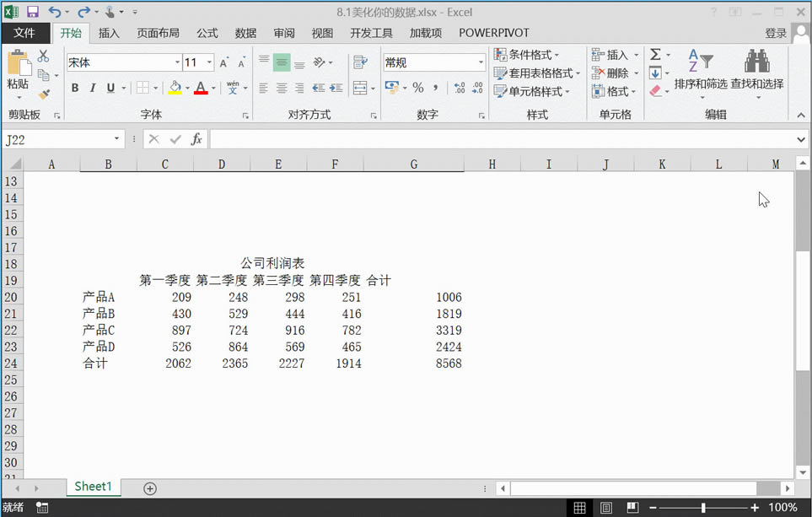Switch to the 数据 ribbon tab
The height and width of the screenshot is (517, 812).
tap(245, 33)
